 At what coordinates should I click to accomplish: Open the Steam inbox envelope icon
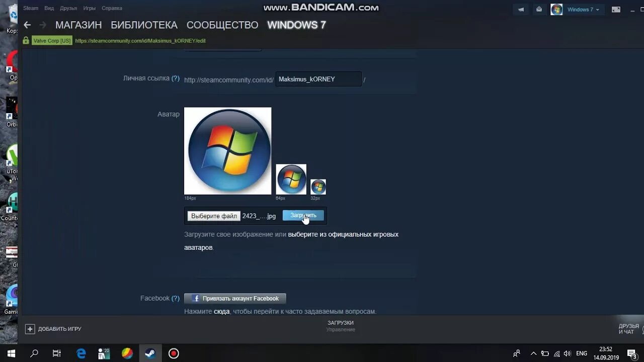pyautogui.click(x=539, y=9)
